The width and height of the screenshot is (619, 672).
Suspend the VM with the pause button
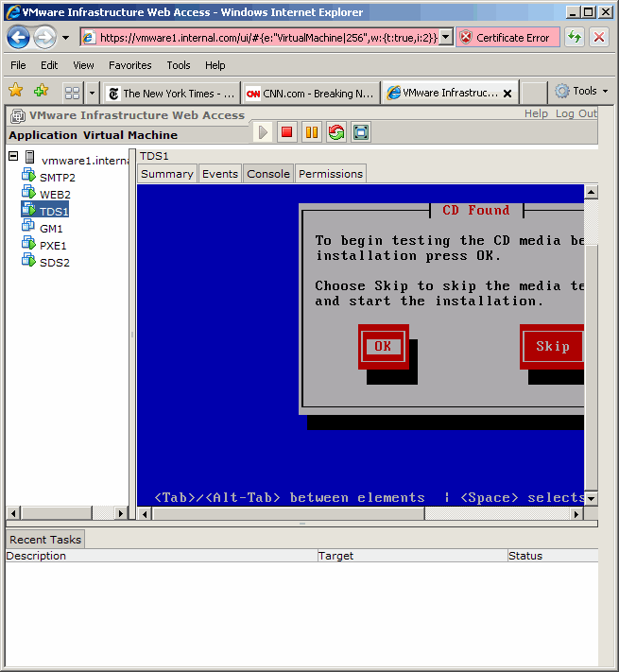pos(312,132)
